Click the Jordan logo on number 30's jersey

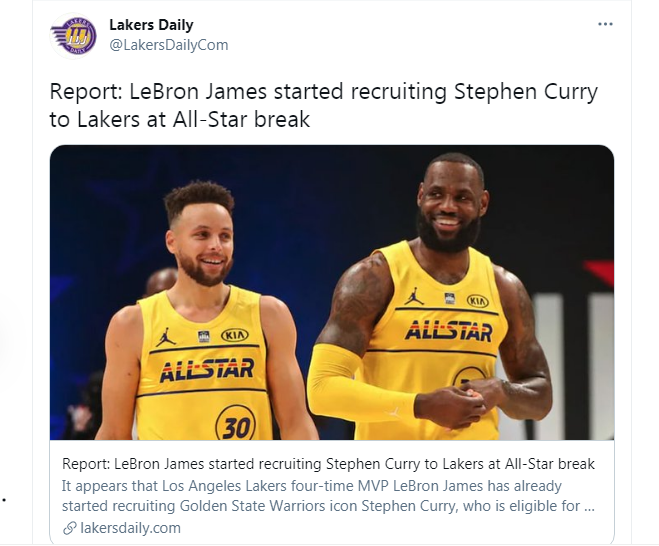(165, 338)
